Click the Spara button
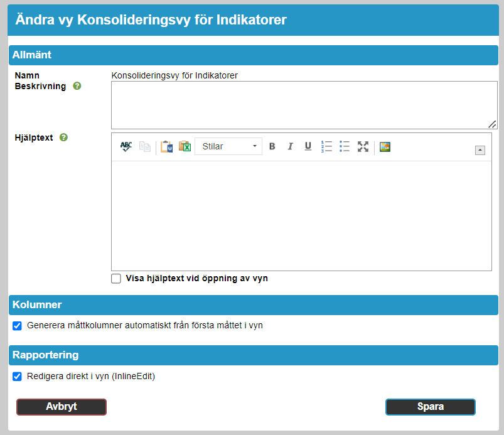Viewport: 504px width, 435px height. (430, 407)
